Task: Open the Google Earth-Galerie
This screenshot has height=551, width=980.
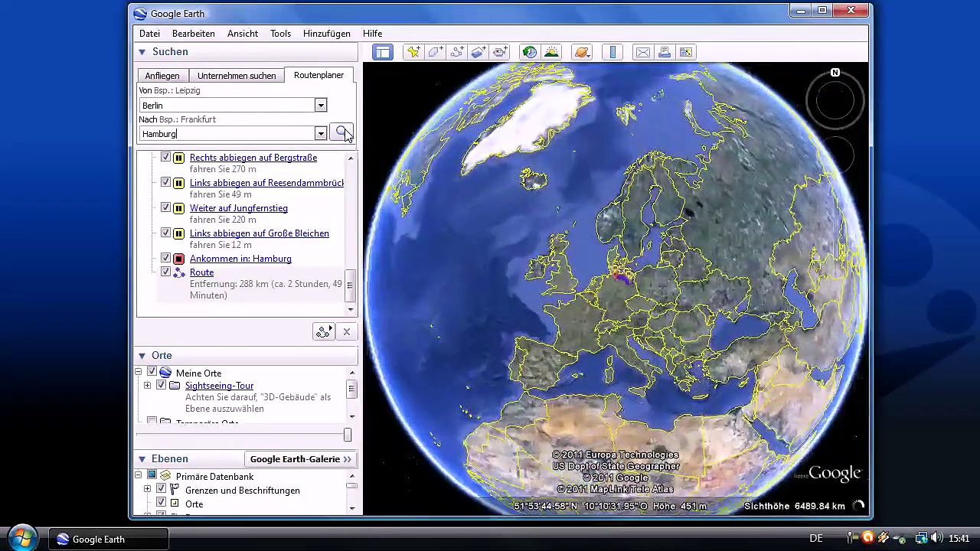Action: [300, 459]
